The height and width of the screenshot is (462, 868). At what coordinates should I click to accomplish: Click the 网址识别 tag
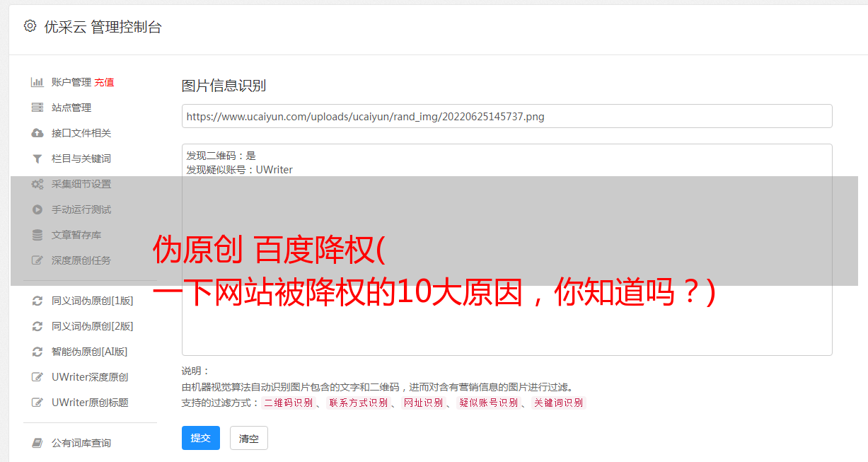[423, 403]
